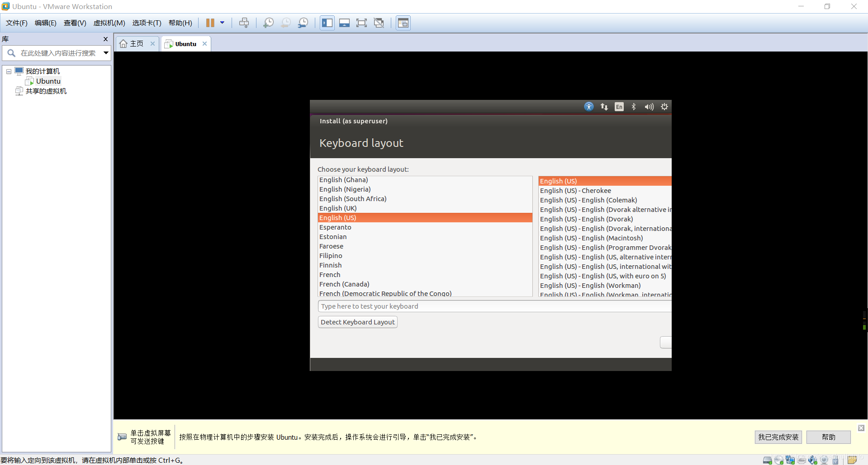Select Estonian keyboard layout
The height and width of the screenshot is (465, 868).
(425, 237)
